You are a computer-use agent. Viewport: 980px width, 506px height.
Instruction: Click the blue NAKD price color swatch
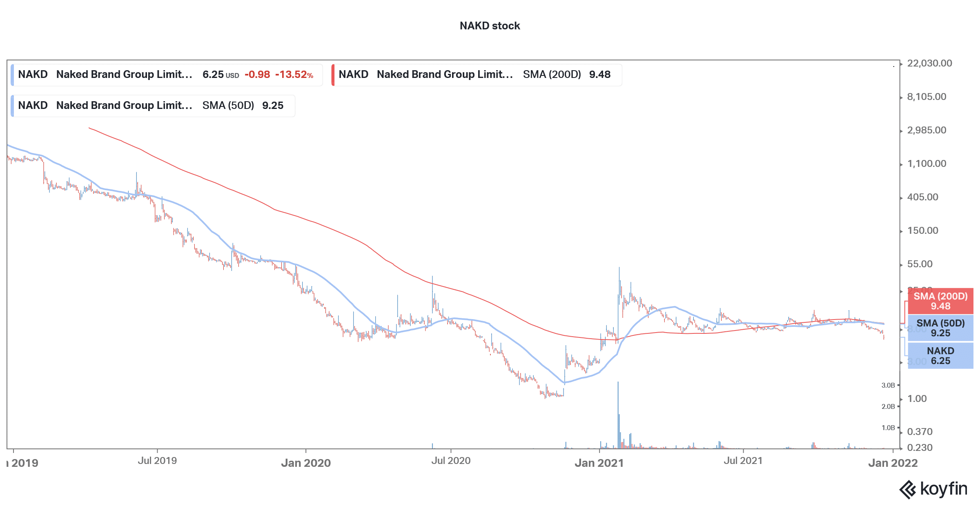point(12,75)
